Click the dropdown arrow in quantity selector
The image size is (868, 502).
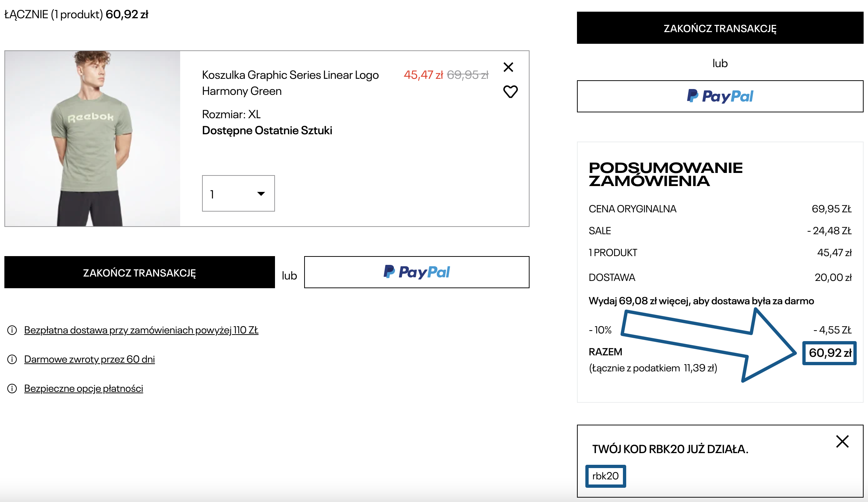[261, 194]
